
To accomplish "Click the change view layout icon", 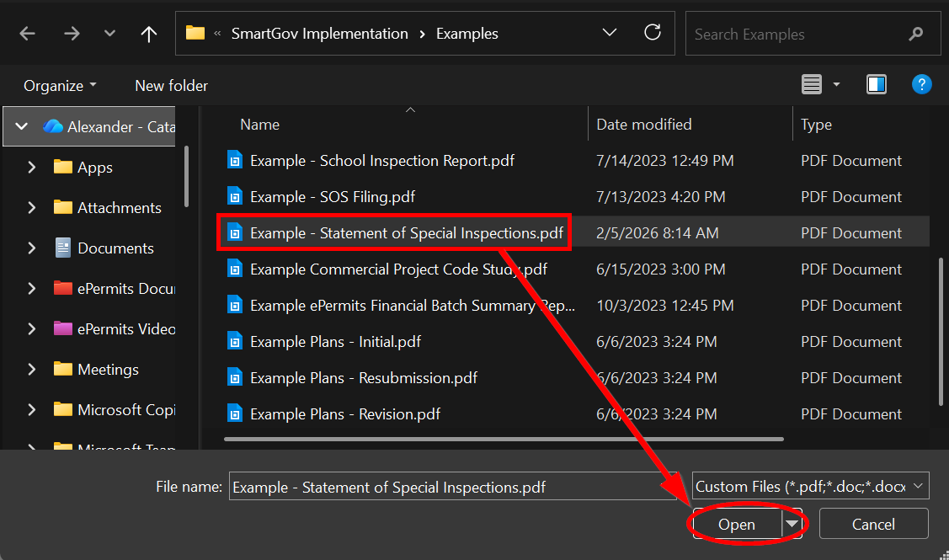I will (812, 84).
